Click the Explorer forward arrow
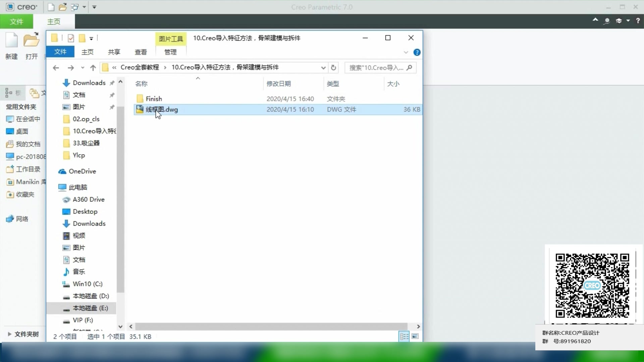The width and height of the screenshot is (644, 362). 71,68
